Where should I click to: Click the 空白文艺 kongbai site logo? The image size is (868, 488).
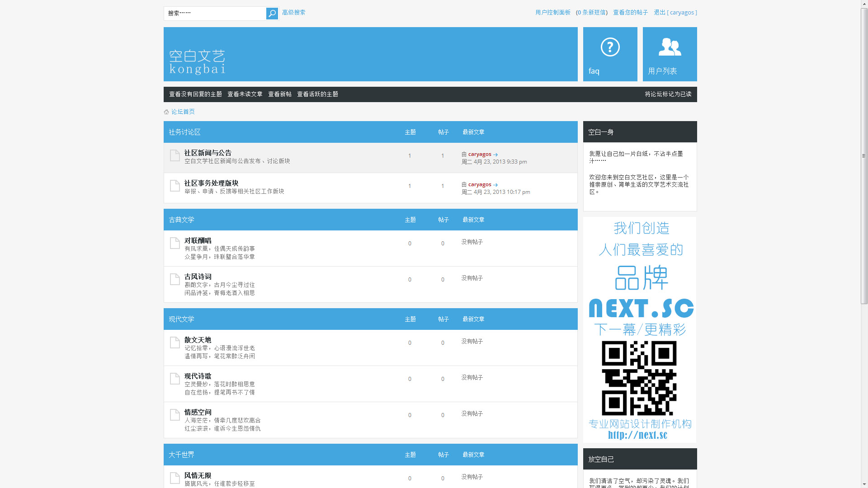pyautogui.click(x=197, y=62)
